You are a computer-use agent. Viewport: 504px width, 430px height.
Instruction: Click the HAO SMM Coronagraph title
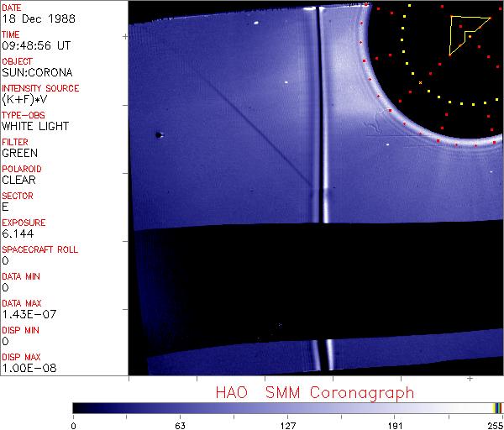pyautogui.click(x=314, y=392)
